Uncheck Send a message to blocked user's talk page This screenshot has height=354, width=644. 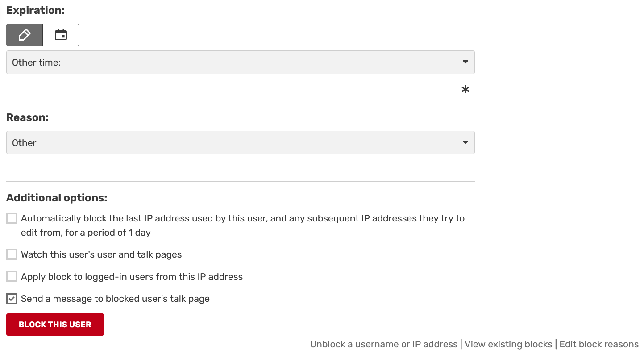[12, 299]
